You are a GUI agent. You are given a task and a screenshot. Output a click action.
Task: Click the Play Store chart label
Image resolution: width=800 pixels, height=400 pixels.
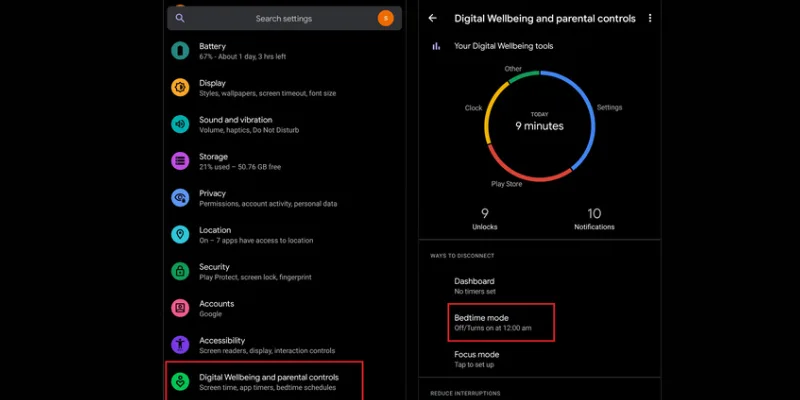[506, 184]
